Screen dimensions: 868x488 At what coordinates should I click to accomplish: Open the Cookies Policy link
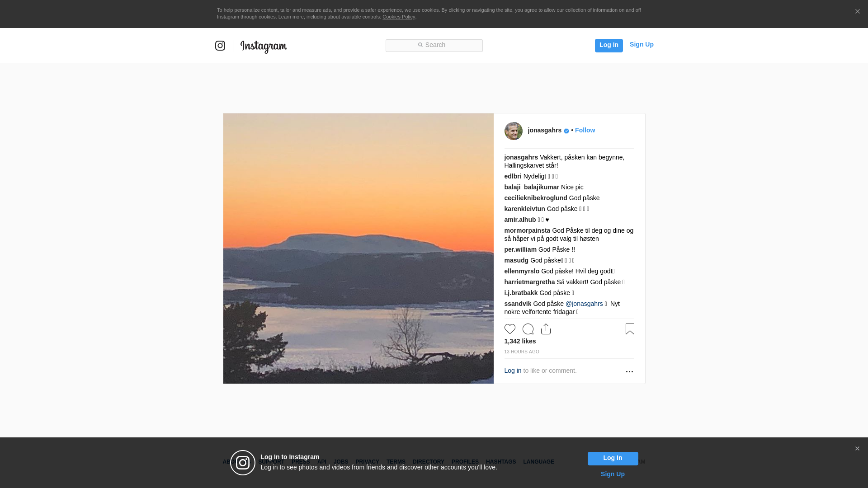tap(398, 17)
